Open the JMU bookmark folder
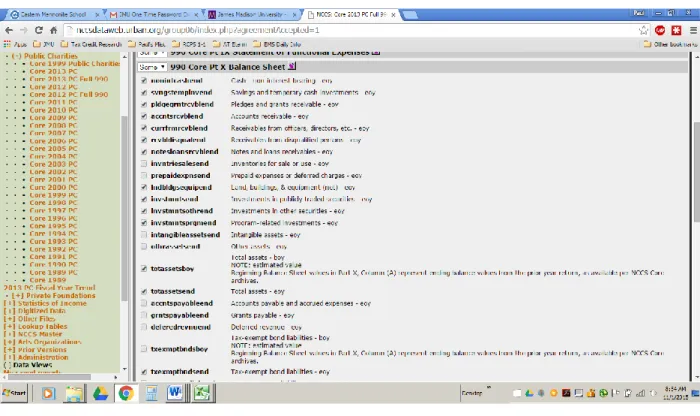Image resolution: width=700 pixels, height=416 pixels. [44, 44]
